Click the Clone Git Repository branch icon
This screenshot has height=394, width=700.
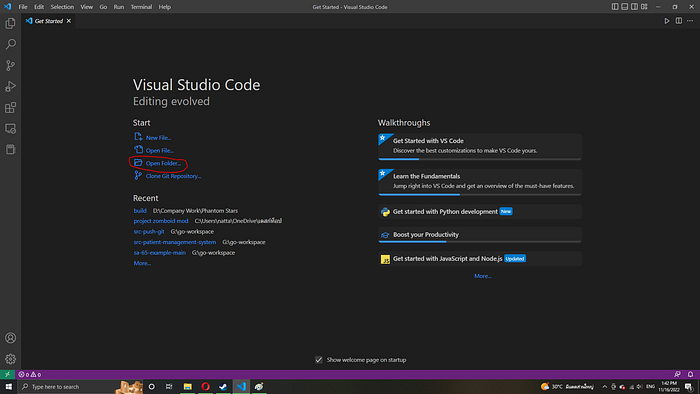pos(138,176)
